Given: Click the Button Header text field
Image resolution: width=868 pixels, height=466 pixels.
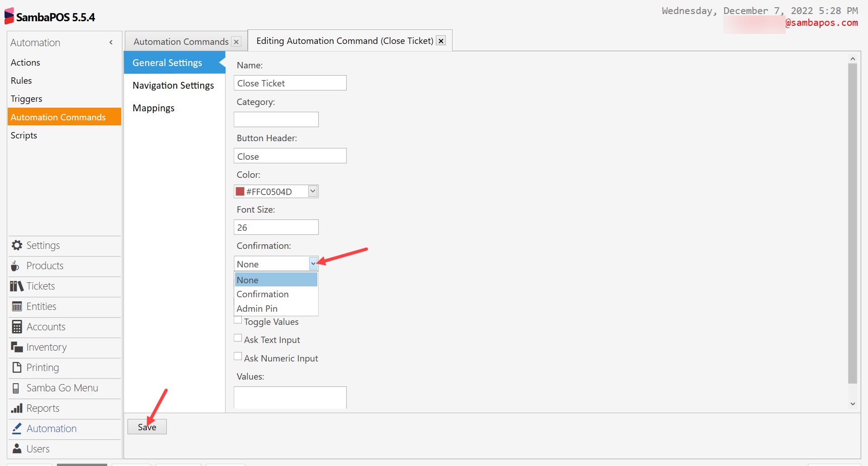Looking at the screenshot, I should coord(290,156).
